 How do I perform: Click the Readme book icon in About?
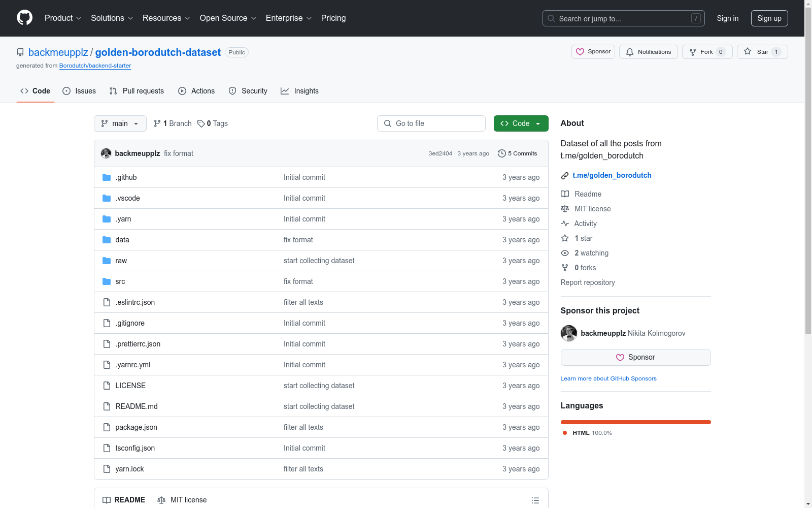pos(565,194)
